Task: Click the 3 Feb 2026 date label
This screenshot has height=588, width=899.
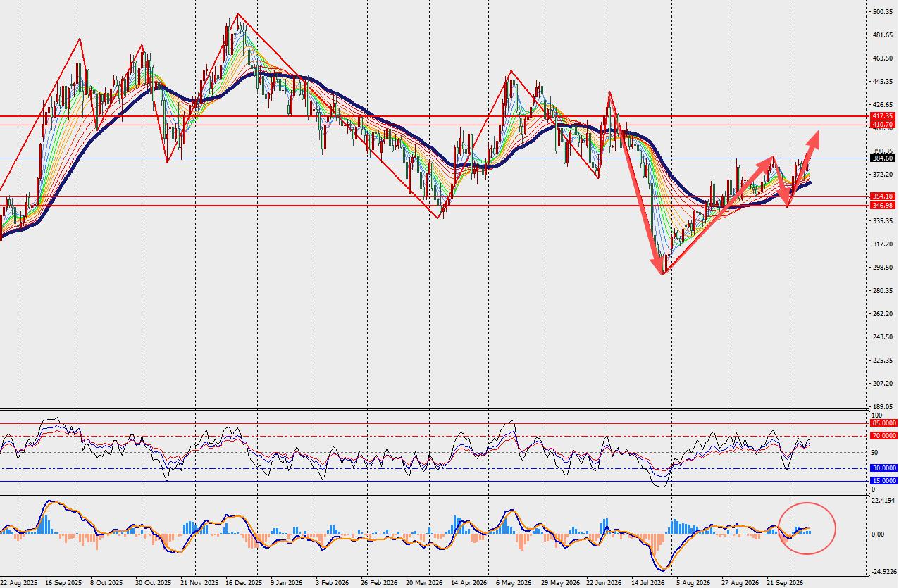Action: click(x=332, y=584)
